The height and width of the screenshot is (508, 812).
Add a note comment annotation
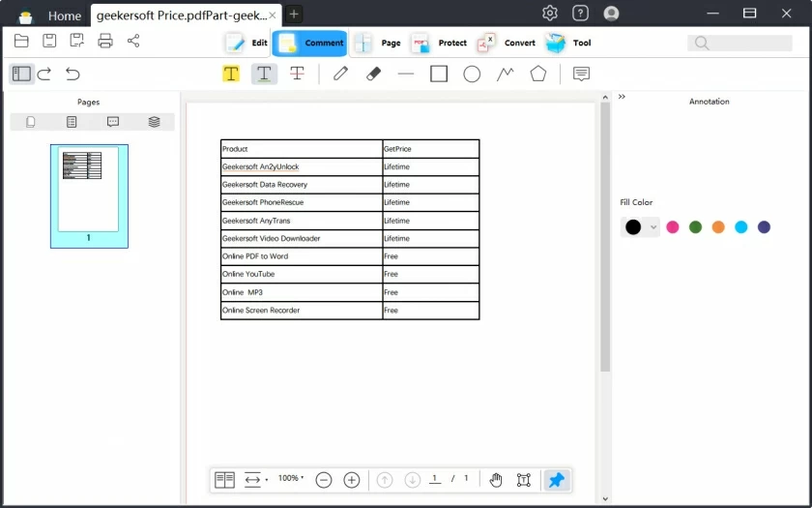pos(581,74)
